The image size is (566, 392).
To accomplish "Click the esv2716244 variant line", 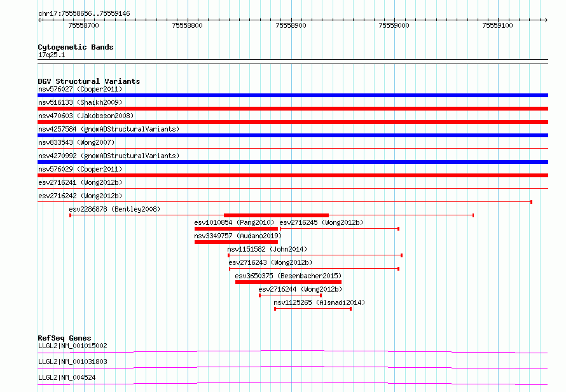I will [290, 295].
